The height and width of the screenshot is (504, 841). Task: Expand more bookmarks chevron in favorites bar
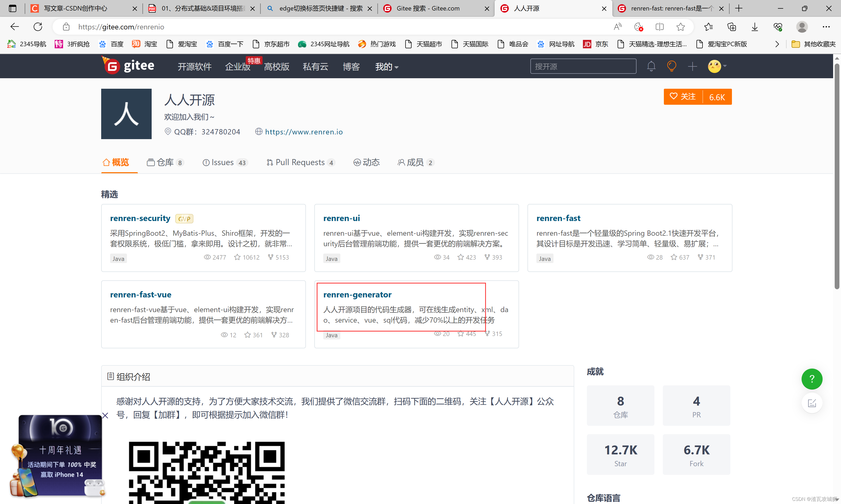click(x=777, y=44)
